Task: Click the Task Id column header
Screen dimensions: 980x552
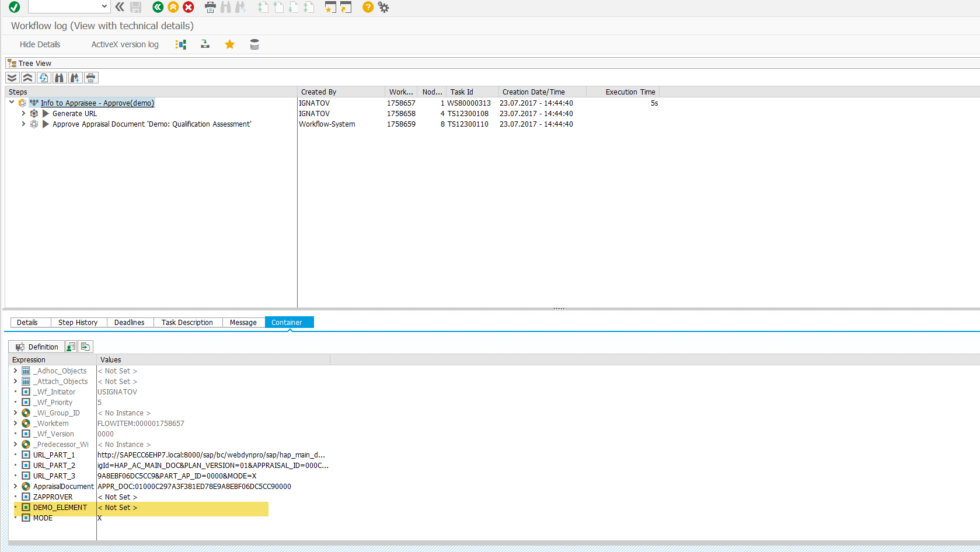Action: pos(473,92)
